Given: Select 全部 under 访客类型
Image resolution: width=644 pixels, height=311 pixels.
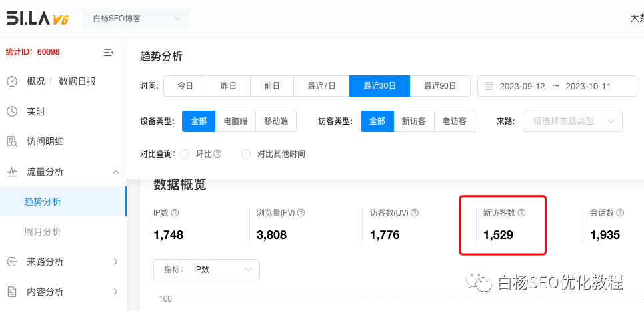Looking at the screenshot, I should [x=377, y=121].
